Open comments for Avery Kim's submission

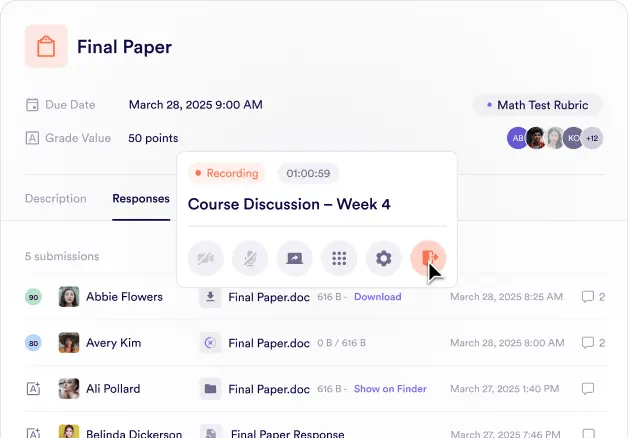tap(593, 343)
